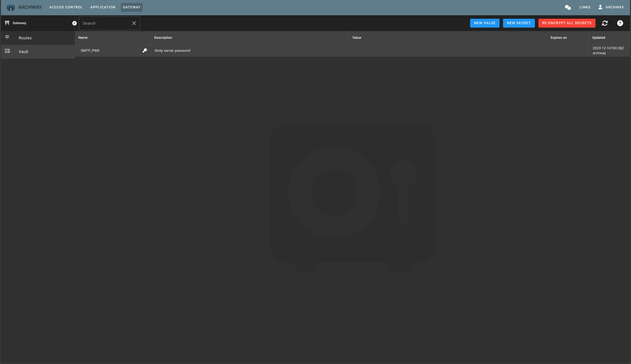The height and width of the screenshot is (364, 631).
Task: Collapse the sidebar with chevron icon
Action: pos(74,23)
